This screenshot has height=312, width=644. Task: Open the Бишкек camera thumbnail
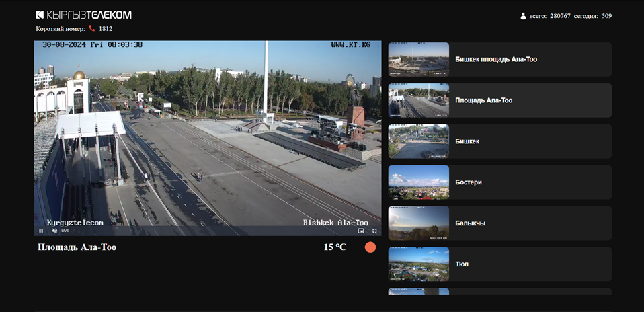click(419, 141)
